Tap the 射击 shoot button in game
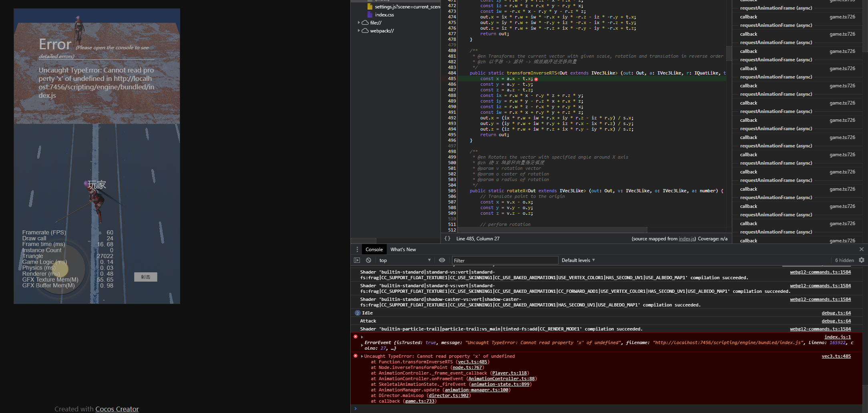 [x=146, y=277]
